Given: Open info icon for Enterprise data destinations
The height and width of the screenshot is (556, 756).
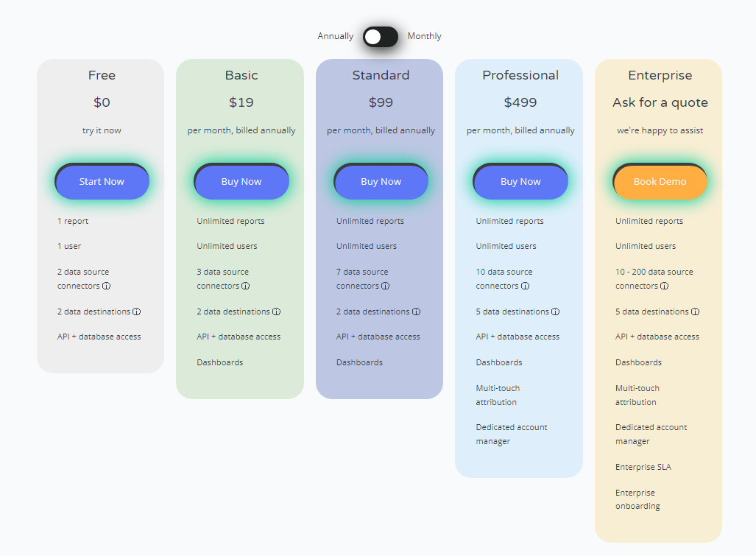Looking at the screenshot, I should coord(695,312).
